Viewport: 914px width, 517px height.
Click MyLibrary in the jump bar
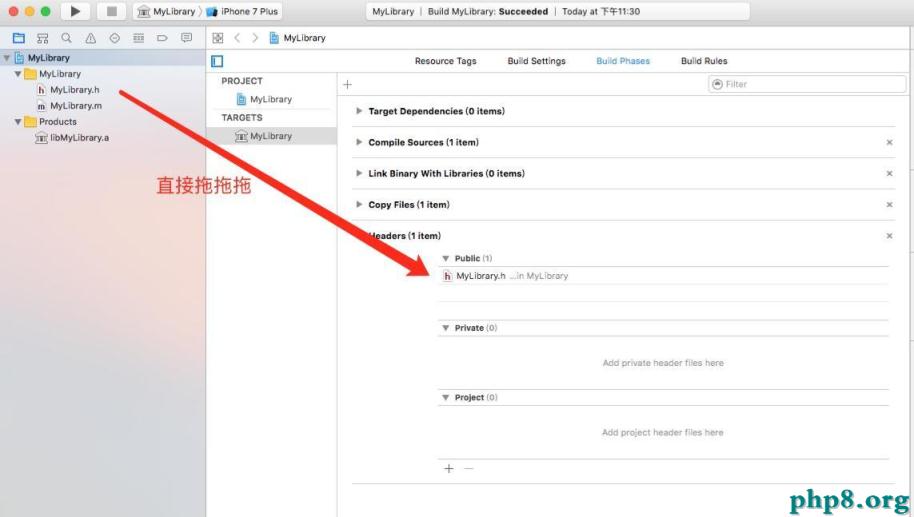297,38
